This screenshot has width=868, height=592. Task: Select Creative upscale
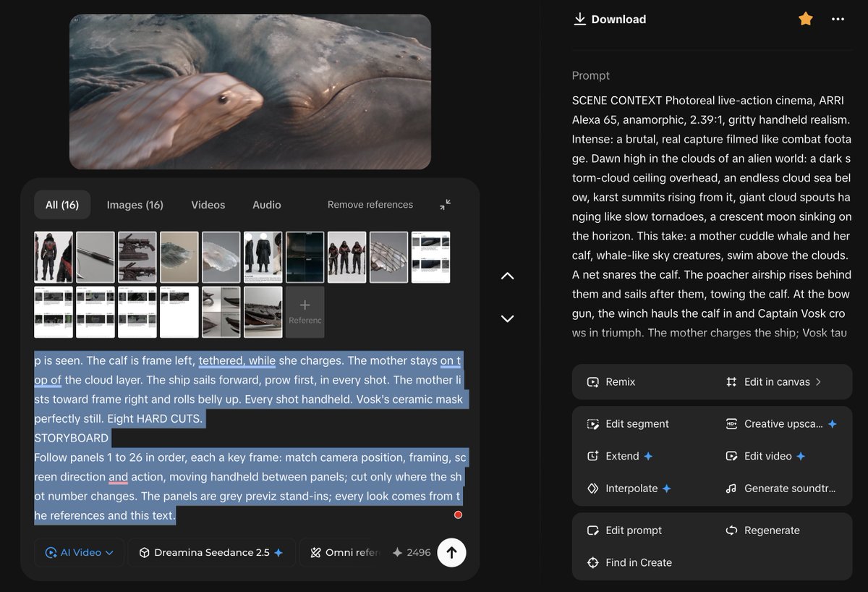point(781,424)
